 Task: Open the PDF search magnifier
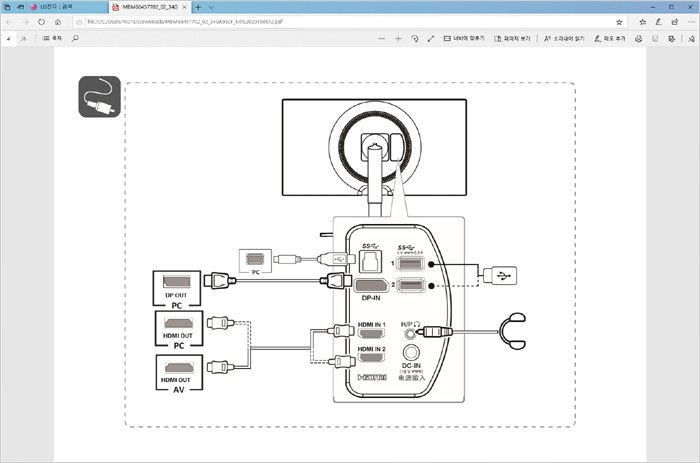pyautogui.click(x=75, y=38)
